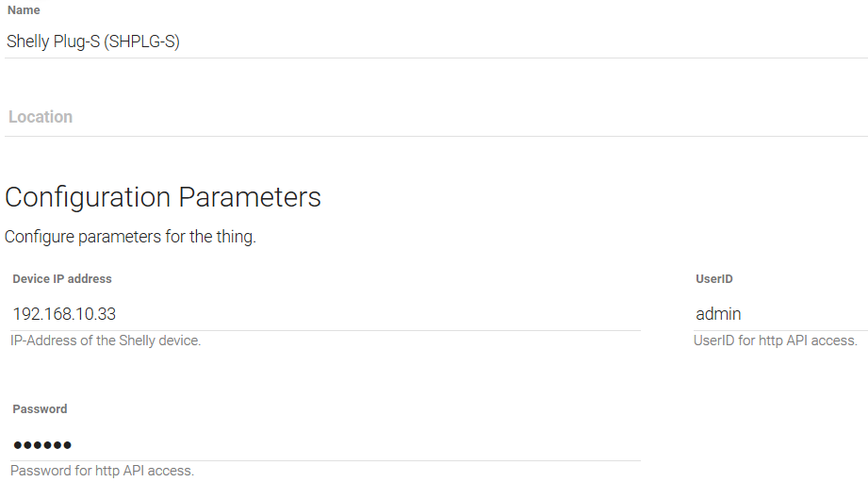Click the "Password" field label
The height and width of the screenshot is (482, 868).
(x=40, y=409)
